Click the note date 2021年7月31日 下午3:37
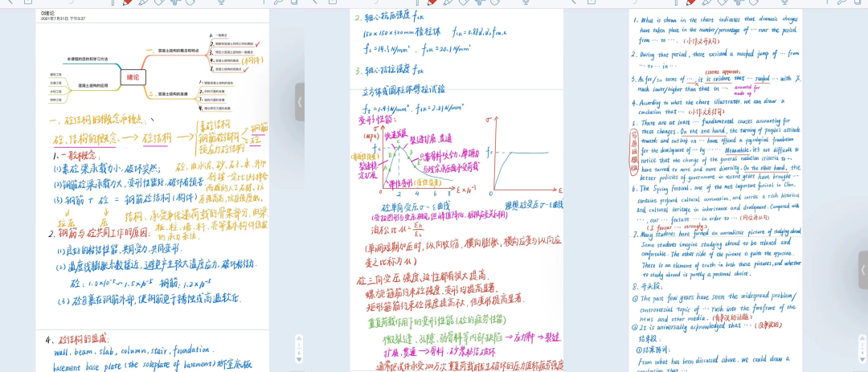This screenshot has height=372, width=868. [x=63, y=18]
